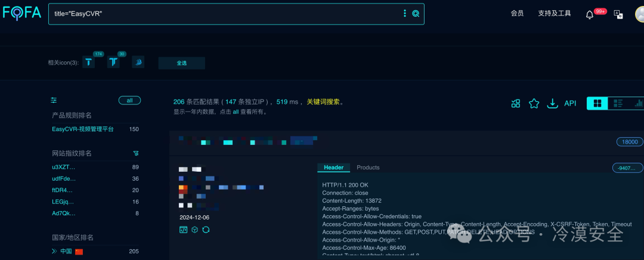Open the FOFA logo home link

[x=22, y=13]
